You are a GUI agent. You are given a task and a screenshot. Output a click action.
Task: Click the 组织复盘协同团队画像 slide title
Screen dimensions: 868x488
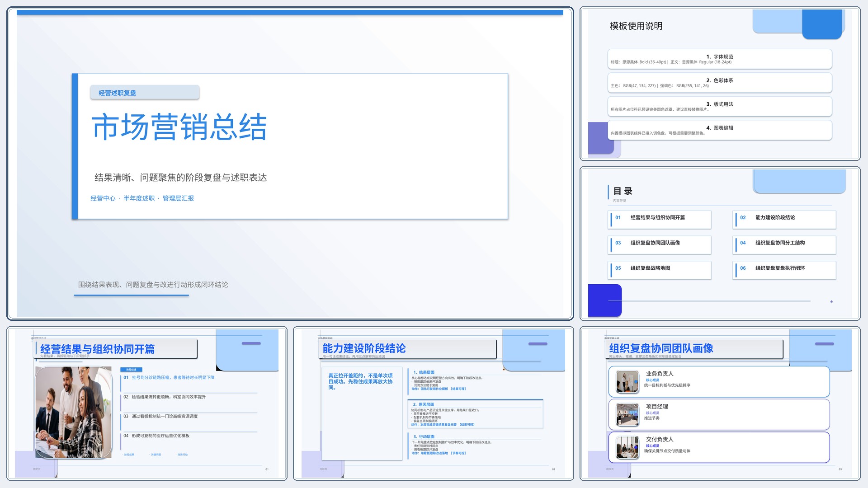click(661, 348)
